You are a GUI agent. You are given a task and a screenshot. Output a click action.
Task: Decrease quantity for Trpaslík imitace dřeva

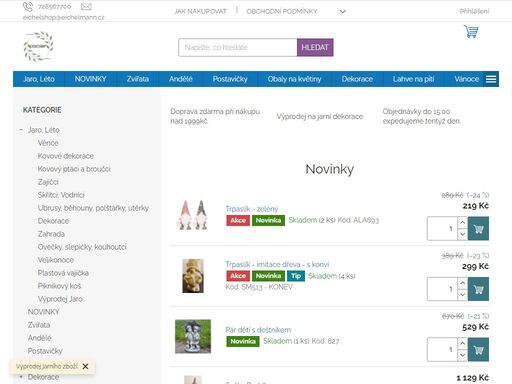click(x=462, y=295)
